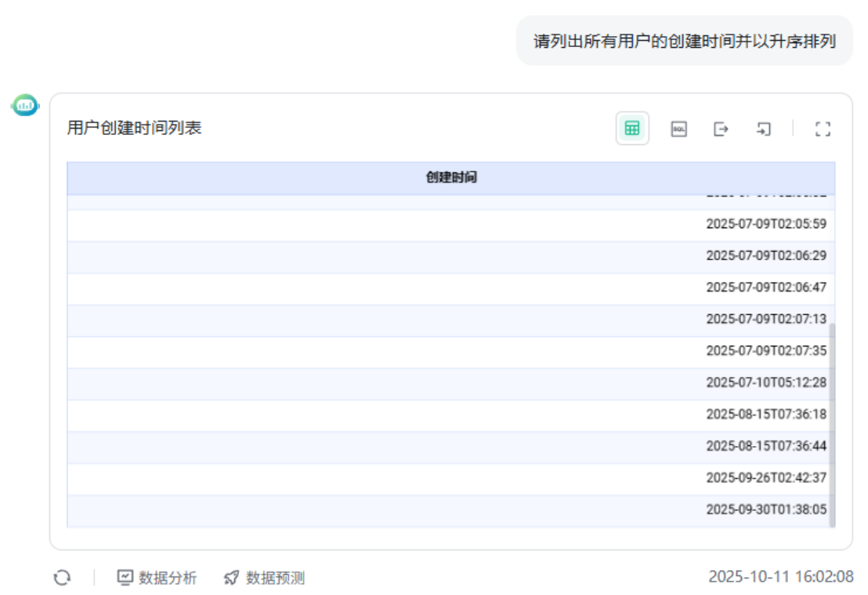The width and height of the screenshot is (868, 595).
Task: Click the table's vertical scrollbar
Action: point(832,423)
